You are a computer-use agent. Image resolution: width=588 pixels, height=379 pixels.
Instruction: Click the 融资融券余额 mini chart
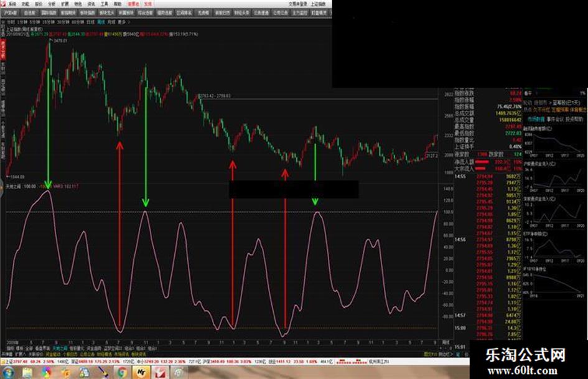554,143
